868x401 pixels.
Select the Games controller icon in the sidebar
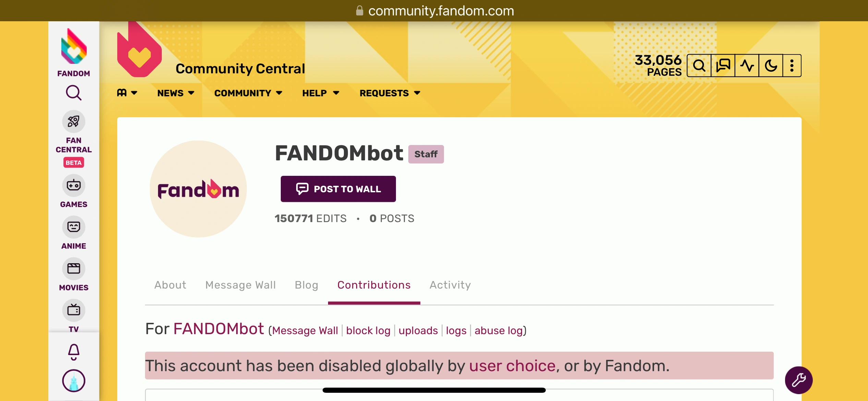pos(73,185)
